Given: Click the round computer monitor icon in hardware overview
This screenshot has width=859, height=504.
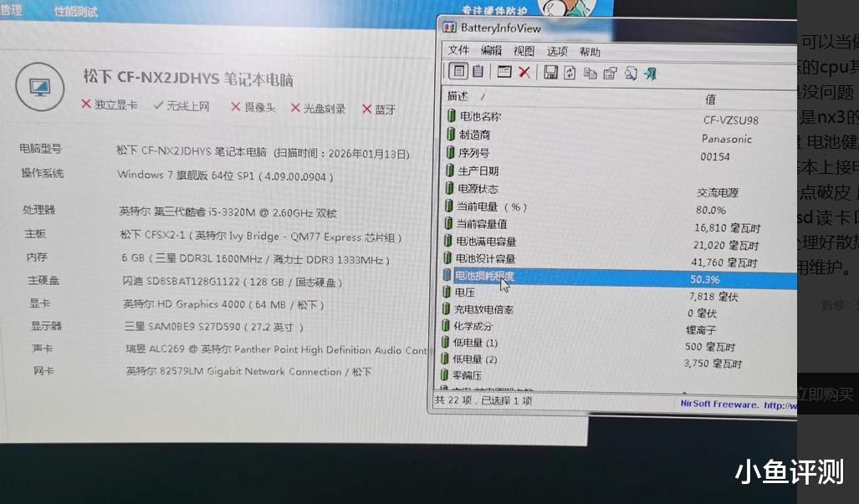Looking at the screenshot, I should click(x=40, y=86).
